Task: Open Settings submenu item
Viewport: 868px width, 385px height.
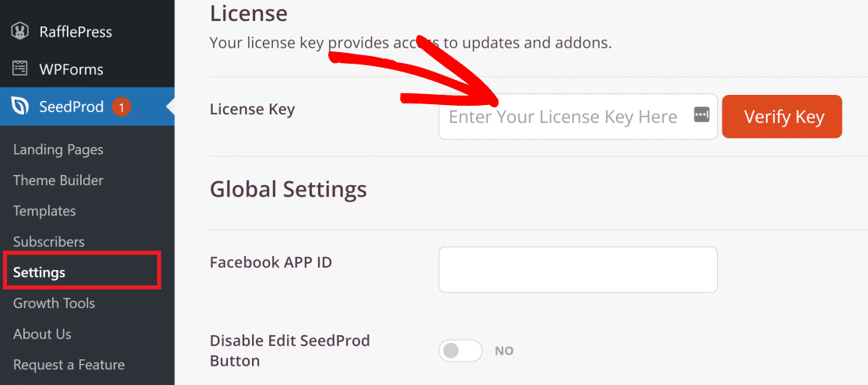Action: pos(40,272)
